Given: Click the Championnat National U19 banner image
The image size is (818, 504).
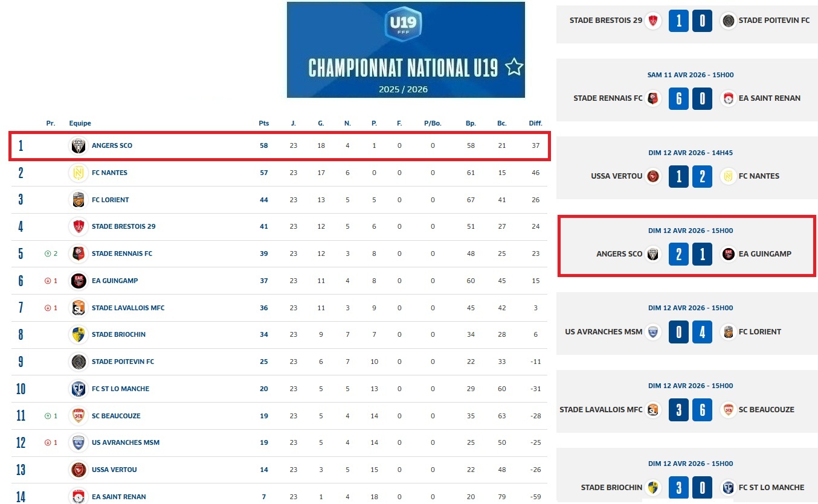Looking at the screenshot, I should 405,50.
